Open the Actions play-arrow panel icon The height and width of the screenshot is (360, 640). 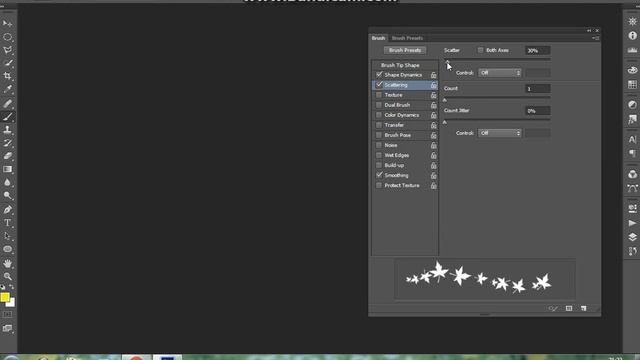point(632,223)
